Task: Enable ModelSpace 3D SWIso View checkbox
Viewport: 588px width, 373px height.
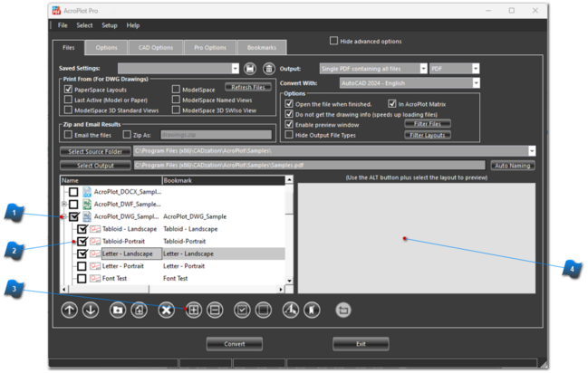Action: 176,110
